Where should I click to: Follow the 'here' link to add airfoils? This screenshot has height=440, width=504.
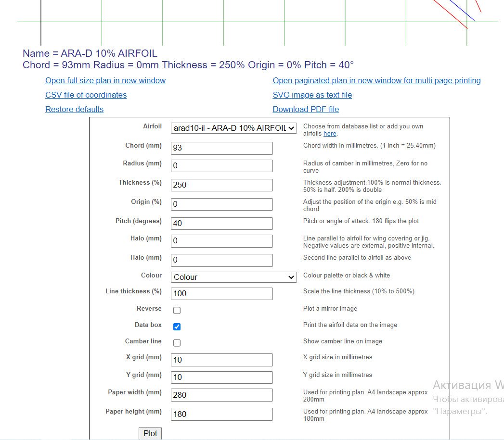pyautogui.click(x=330, y=134)
